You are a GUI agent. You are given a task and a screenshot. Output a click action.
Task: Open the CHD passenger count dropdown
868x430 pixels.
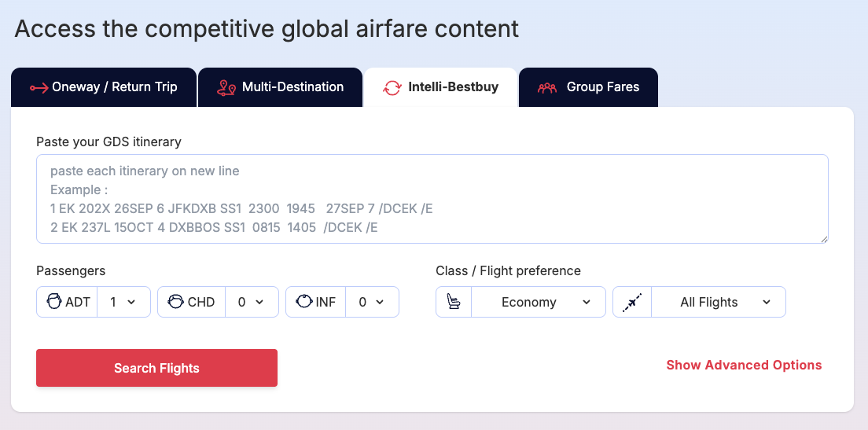tap(252, 302)
